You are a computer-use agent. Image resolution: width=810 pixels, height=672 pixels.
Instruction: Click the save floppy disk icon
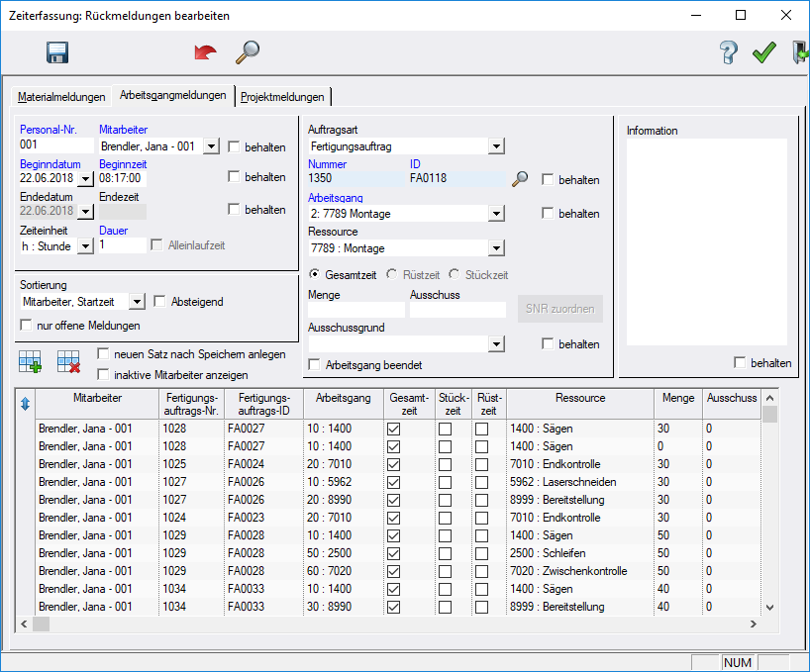[x=56, y=53]
